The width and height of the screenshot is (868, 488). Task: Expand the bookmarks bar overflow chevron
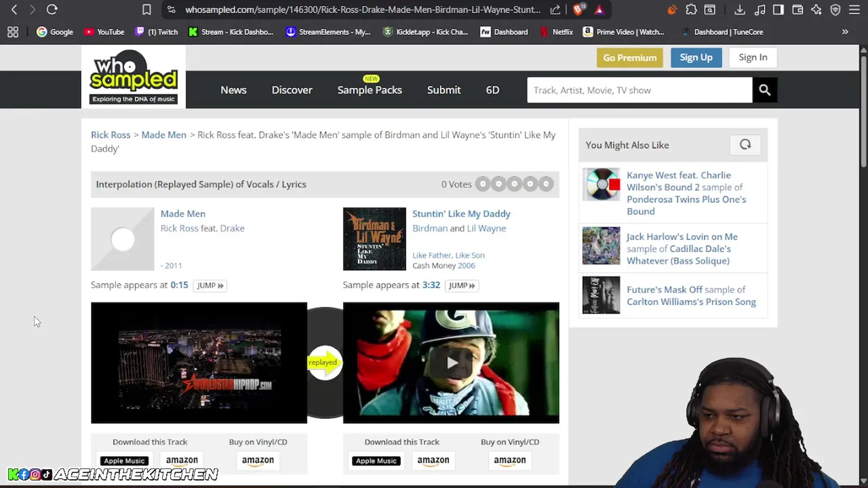(845, 32)
